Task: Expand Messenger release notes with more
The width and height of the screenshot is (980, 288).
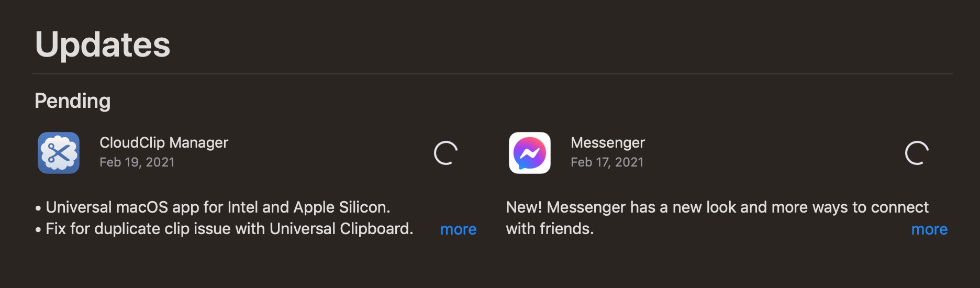Action: (x=929, y=229)
